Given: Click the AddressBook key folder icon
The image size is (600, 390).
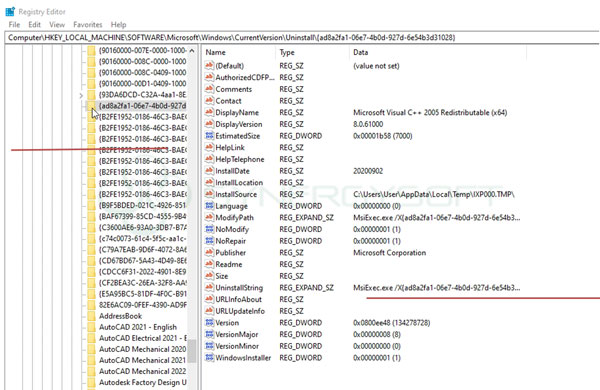Looking at the screenshot, I should pos(91,316).
